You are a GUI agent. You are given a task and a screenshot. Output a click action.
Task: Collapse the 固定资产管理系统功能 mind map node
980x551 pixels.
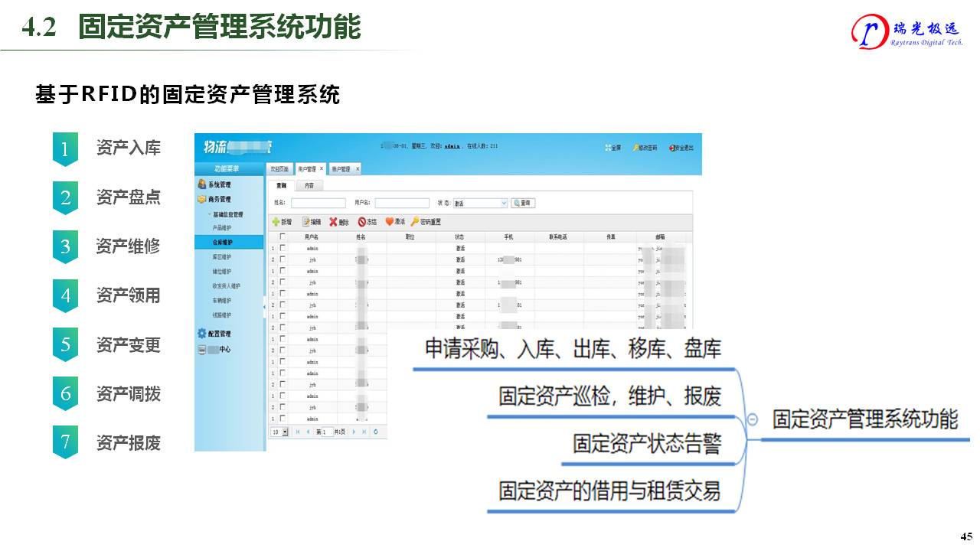753,419
